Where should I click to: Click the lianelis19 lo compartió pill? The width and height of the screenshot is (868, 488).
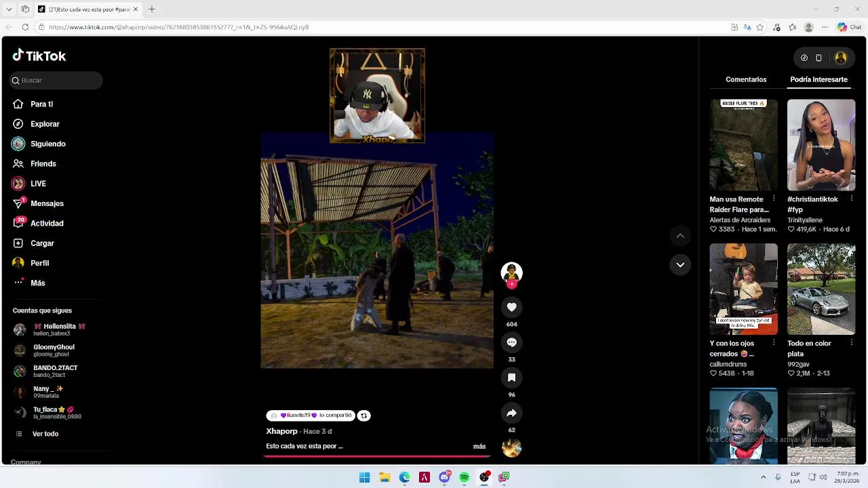tap(311, 415)
